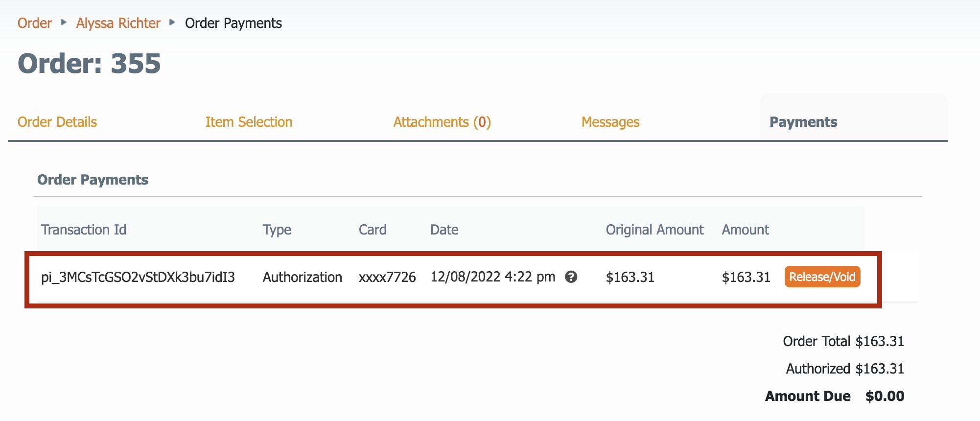Select transaction id pi_3MCsTcGSO2vStDXk3bu7idI3
Image resolution: width=980 pixels, height=421 pixels.
tap(138, 277)
